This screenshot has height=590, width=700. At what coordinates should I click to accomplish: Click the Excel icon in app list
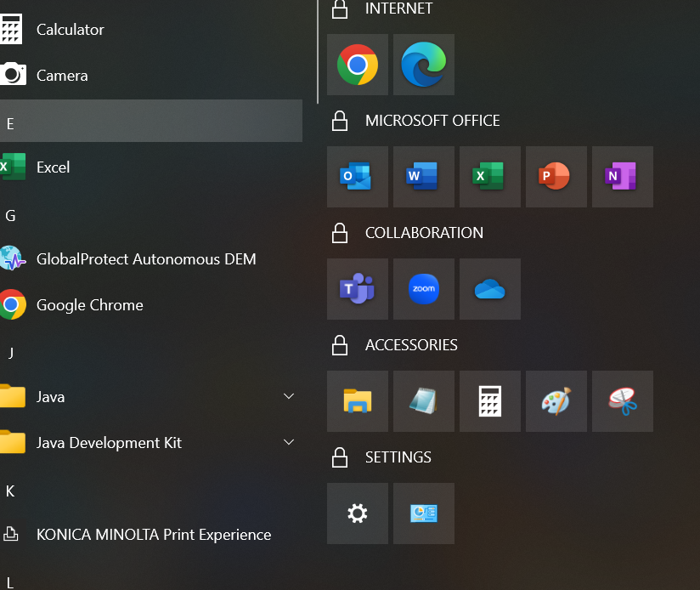(x=13, y=167)
